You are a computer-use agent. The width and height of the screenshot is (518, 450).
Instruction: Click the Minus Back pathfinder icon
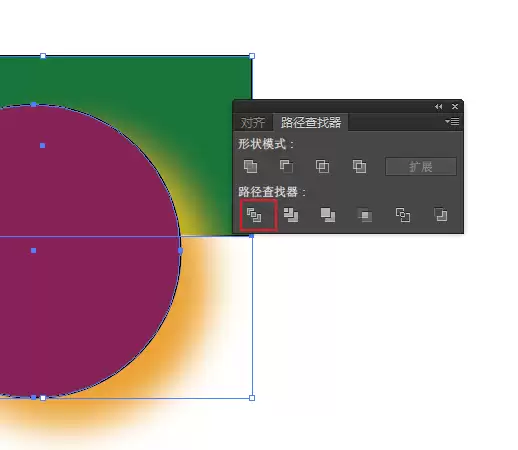click(x=441, y=215)
